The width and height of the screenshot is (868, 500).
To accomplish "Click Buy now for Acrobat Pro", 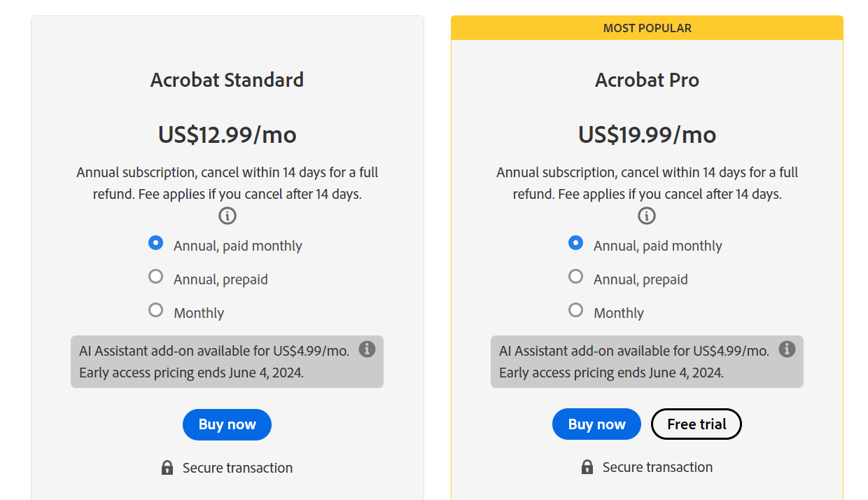I will [x=596, y=424].
